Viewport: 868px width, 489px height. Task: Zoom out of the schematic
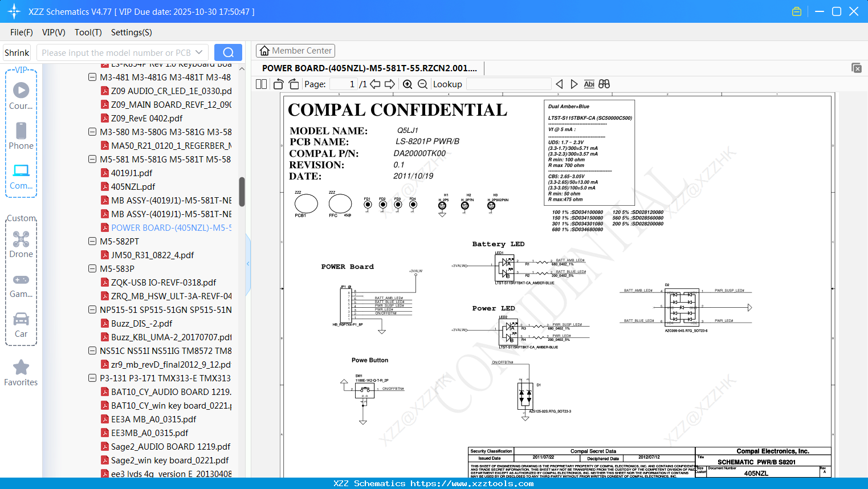click(422, 84)
